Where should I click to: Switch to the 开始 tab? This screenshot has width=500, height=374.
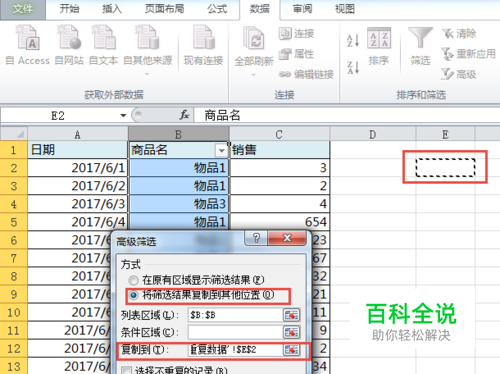pos(69,9)
